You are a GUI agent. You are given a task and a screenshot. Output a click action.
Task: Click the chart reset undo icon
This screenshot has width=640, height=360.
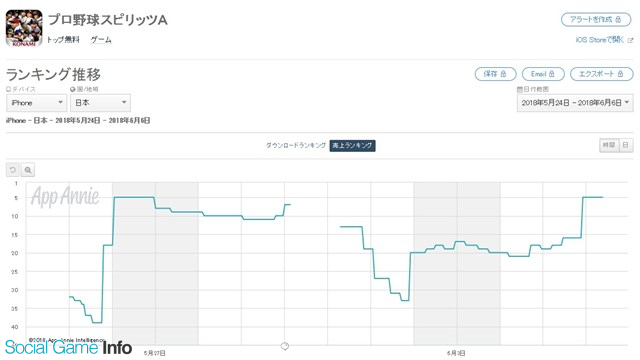(x=13, y=170)
